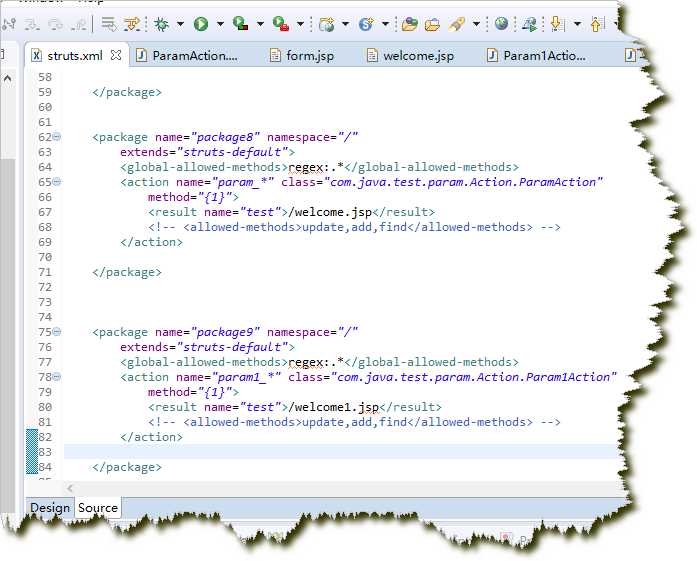Click "/welcome.jsp" result text on line 67
The image size is (697, 561).
point(330,212)
